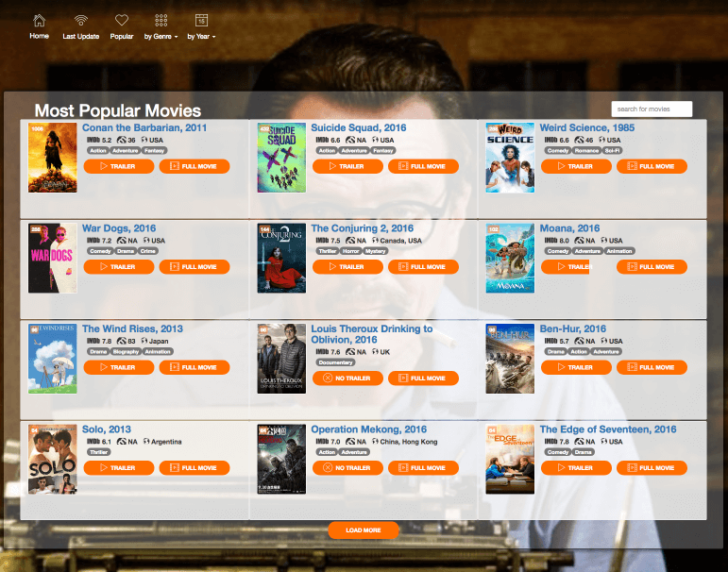The image size is (728, 572).
Task: Open the Ben-Hur poster thumbnail
Action: (510, 359)
